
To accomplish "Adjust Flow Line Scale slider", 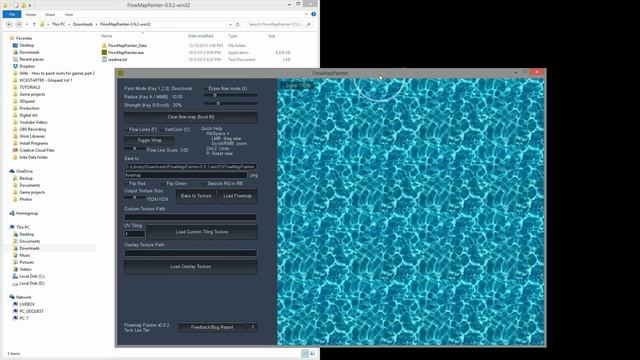I will coord(135,149).
